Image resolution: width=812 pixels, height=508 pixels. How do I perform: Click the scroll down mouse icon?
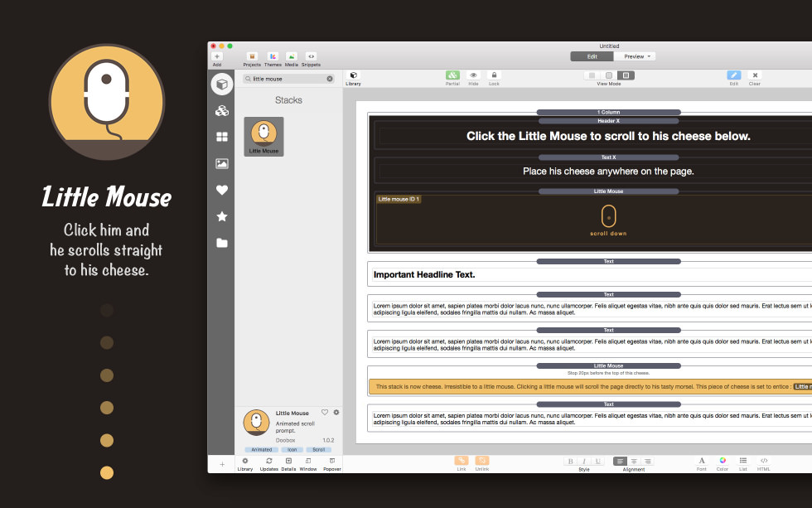click(x=608, y=216)
